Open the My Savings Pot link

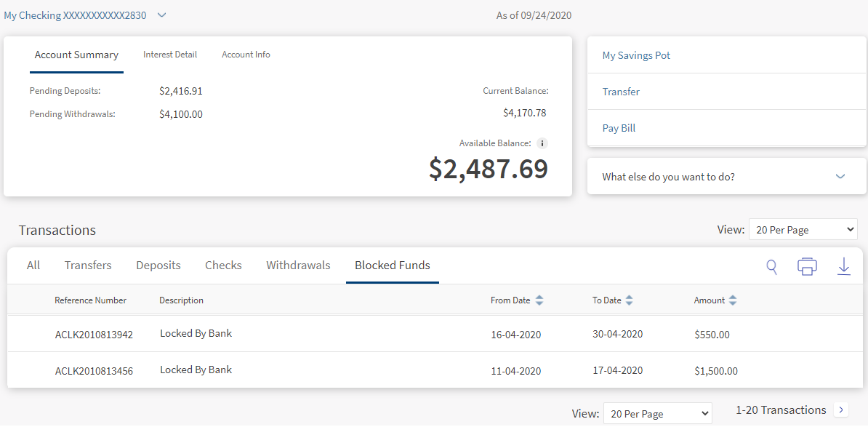click(636, 55)
